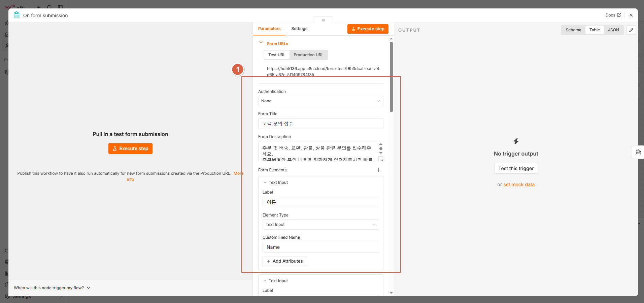Select the Table output view
This screenshot has width=644, height=303.
[x=595, y=30]
